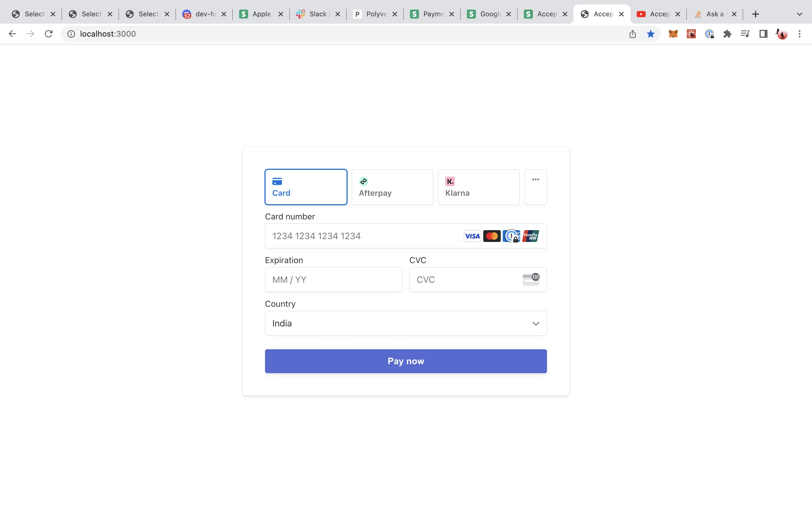The image size is (812, 507).
Task: Expand more payment methods ellipsis
Action: [535, 187]
